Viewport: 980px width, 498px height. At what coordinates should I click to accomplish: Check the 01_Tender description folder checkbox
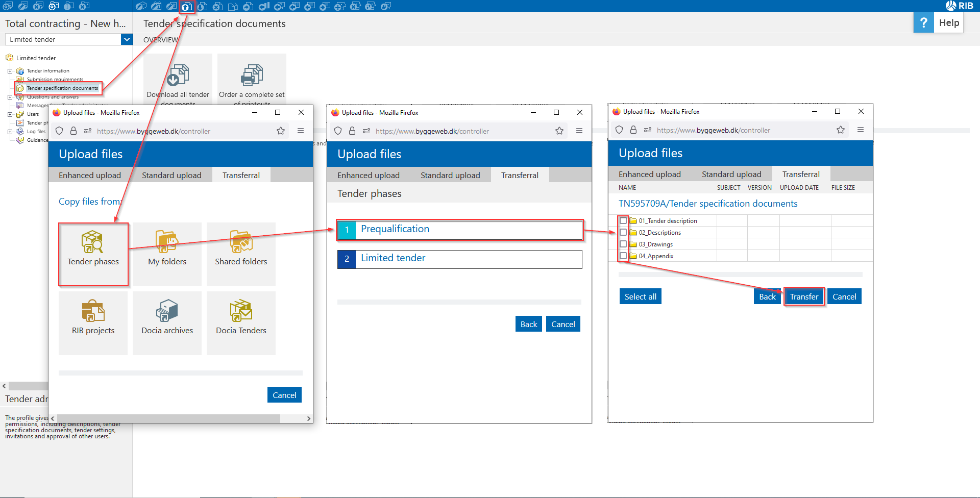tap(623, 221)
